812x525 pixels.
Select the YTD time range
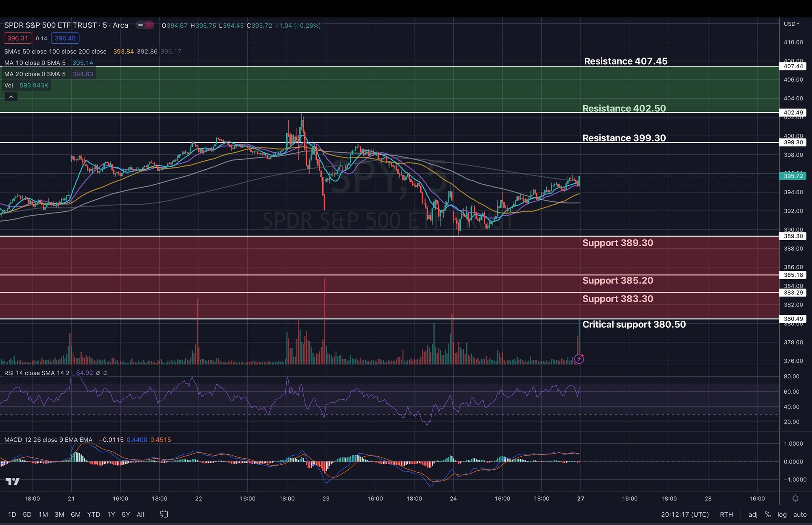click(94, 514)
